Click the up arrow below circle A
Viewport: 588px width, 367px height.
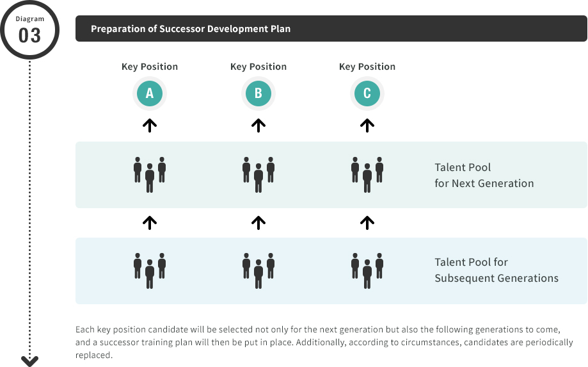(150, 126)
